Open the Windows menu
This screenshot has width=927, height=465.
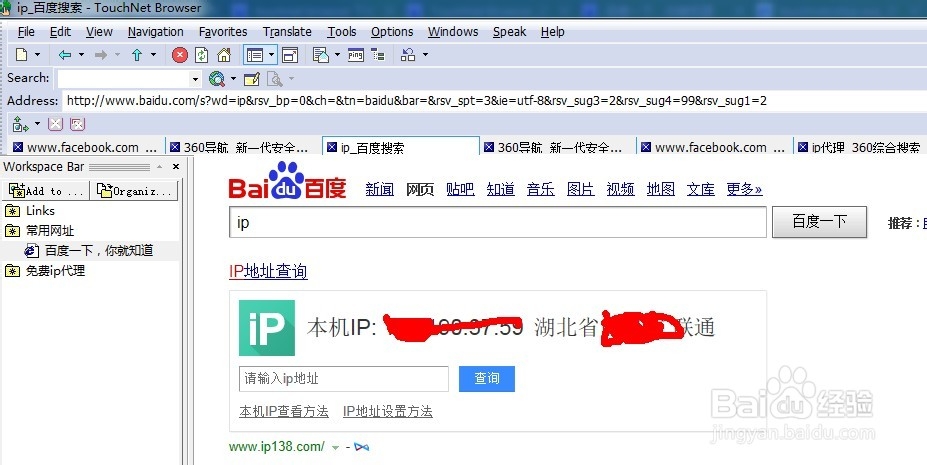pyautogui.click(x=453, y=32)
